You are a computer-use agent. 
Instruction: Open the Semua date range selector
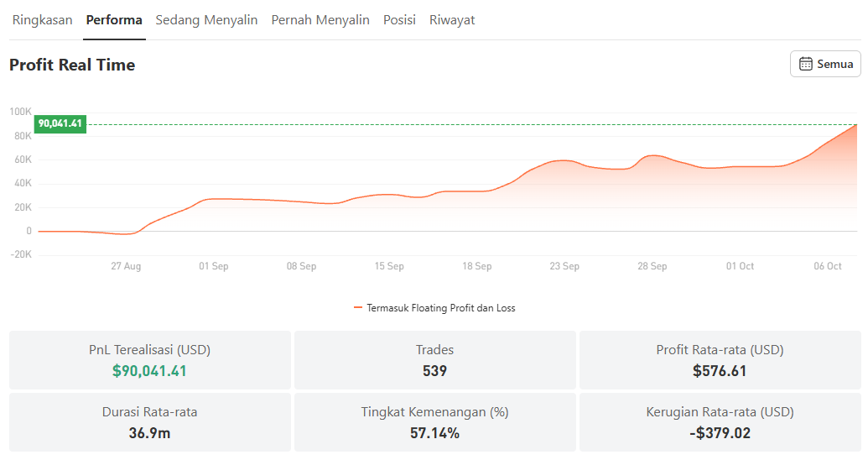coord(825,64)
